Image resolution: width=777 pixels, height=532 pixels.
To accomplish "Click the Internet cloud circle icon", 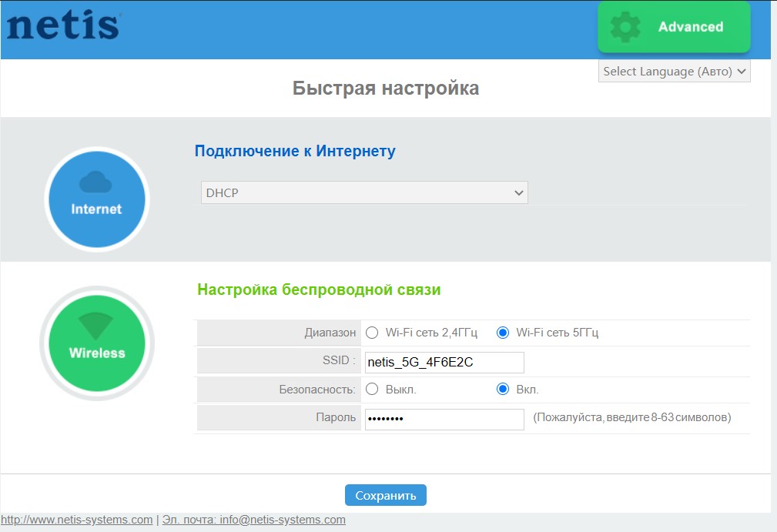I will (x=96, y=199).
